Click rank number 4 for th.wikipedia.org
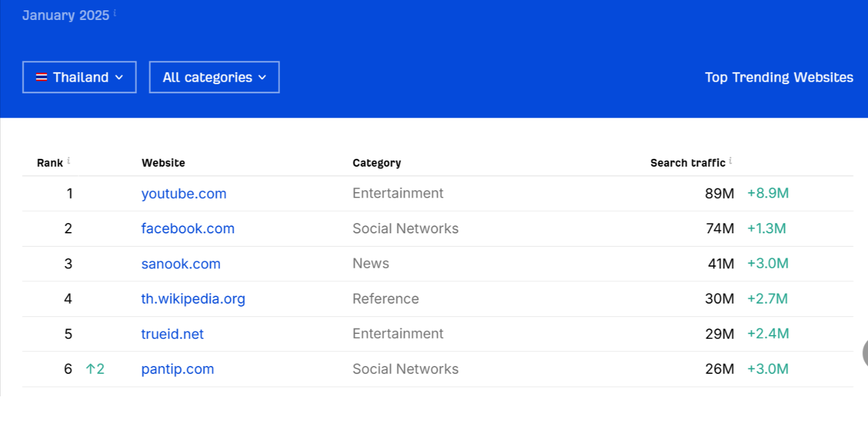The image size is (868, 426). [68, 299]
